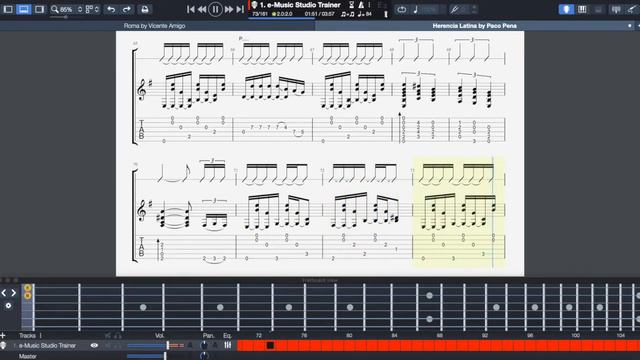
Task: Click the e-Music Studio Trainer instrument icon
Action: pyautogui.click(x=3, y=346)
